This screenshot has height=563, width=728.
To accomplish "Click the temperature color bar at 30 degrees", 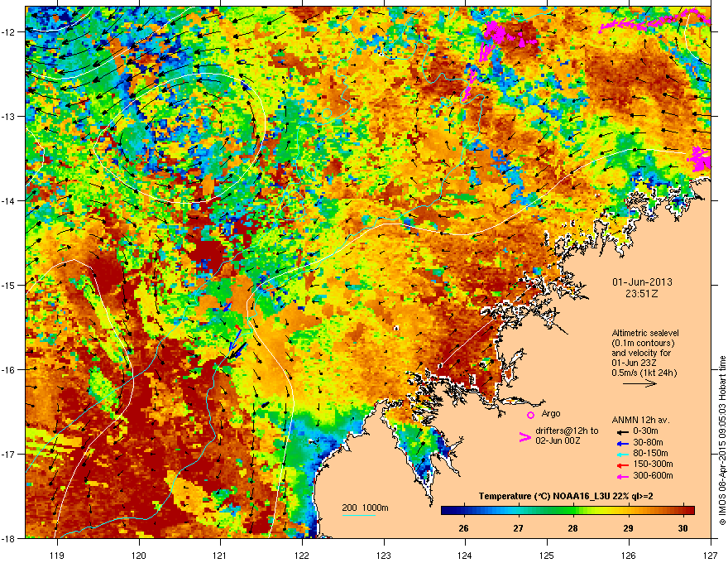I will coord(682,511).
